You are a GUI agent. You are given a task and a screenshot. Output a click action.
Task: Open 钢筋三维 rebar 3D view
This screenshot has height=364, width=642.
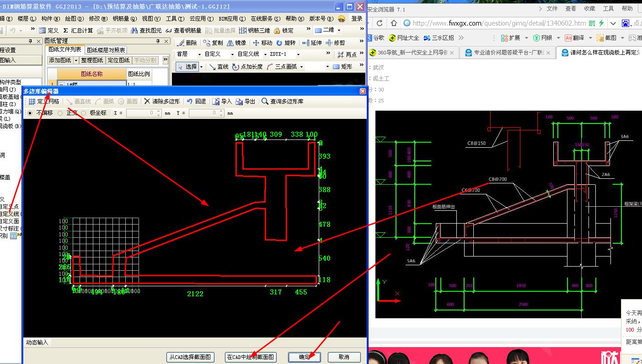[255, 30]
